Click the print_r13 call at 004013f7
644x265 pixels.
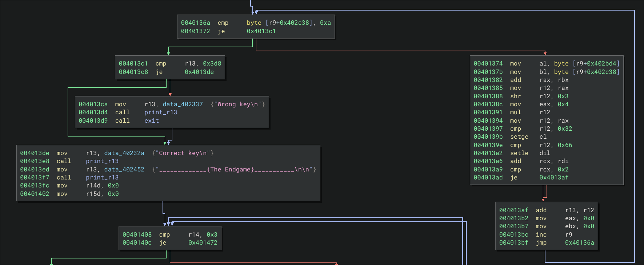pyautogui.click(x=102, y=178)
